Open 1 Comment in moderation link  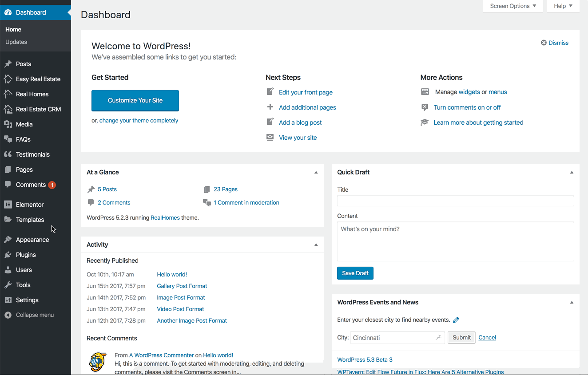click(246, 202)
